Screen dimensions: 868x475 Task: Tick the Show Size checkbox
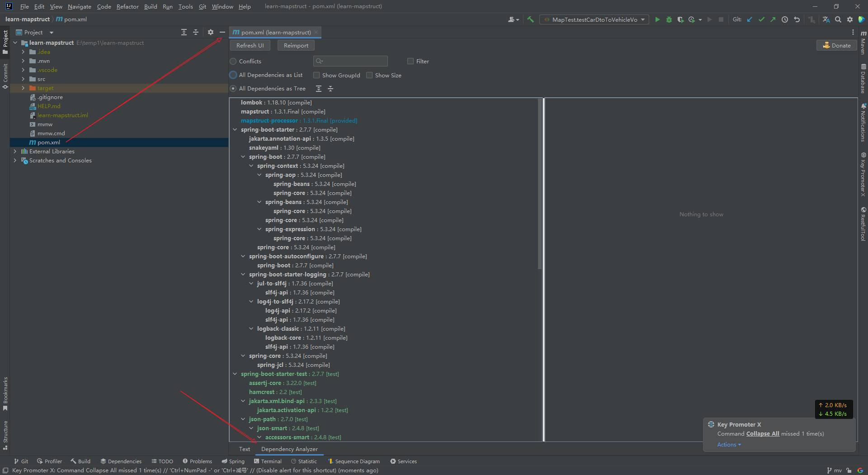point(369,75)
